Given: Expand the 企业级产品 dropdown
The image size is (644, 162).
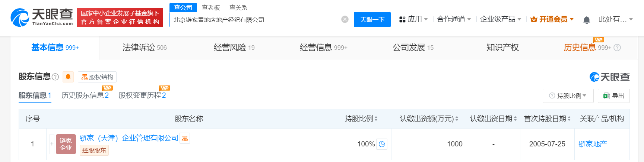Looking at the screenshot, I should click(x=500, y=19).
